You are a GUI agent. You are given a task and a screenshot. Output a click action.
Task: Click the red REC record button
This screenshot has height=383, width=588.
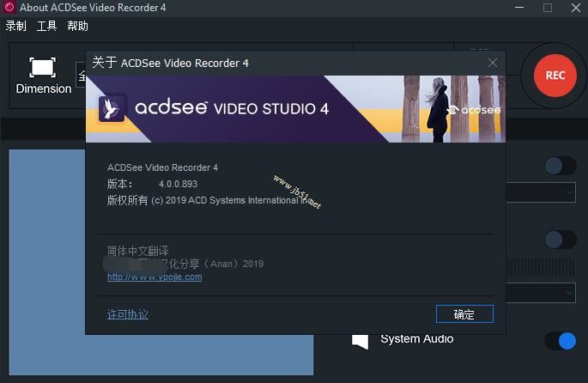(555, 76)
